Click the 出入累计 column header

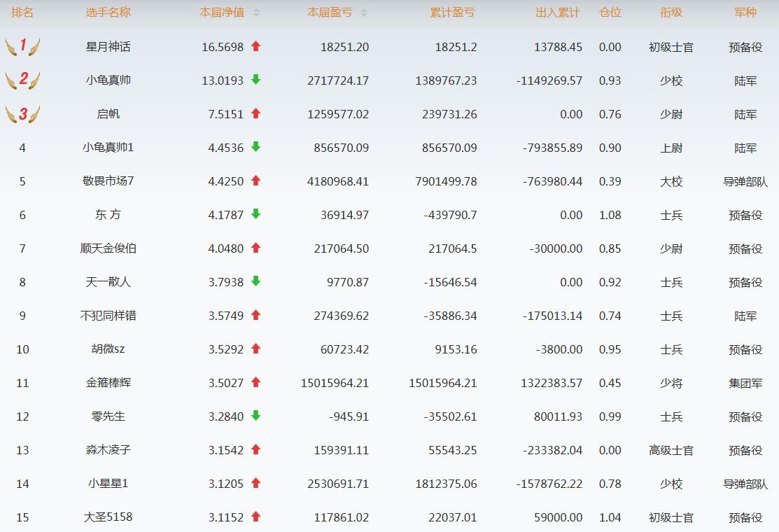(557, 13)
